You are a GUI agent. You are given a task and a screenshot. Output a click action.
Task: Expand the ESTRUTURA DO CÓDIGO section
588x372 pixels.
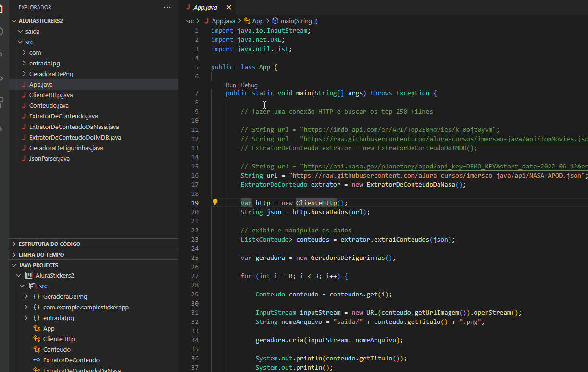point(94,244)
